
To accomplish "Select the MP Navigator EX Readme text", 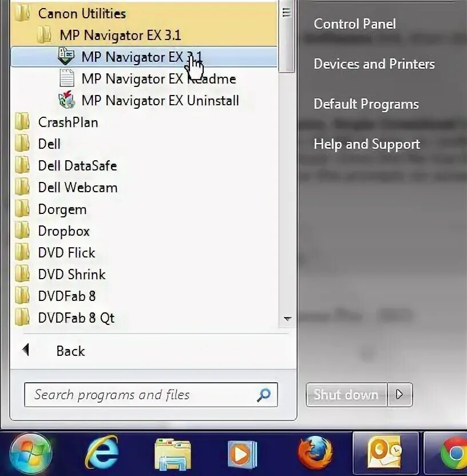I will click(159, 79).
